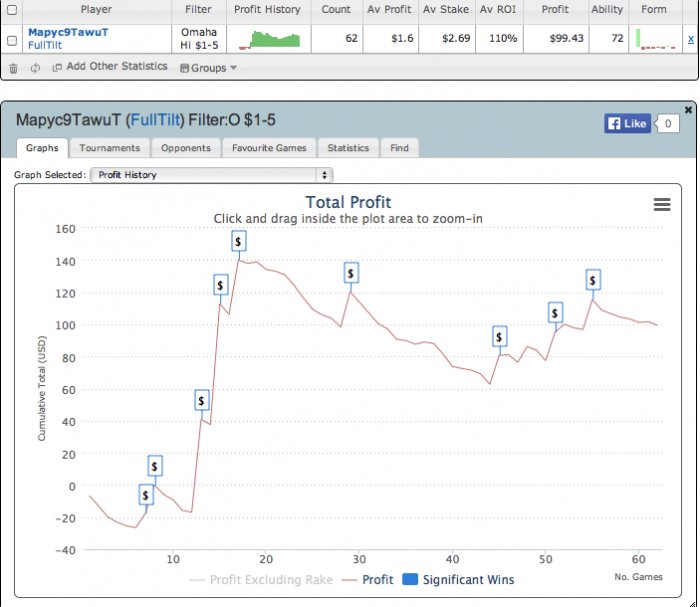Sort by the Form column header
Image resolution: width=700 pixels, height=607 pixels.
pos(654,9)
